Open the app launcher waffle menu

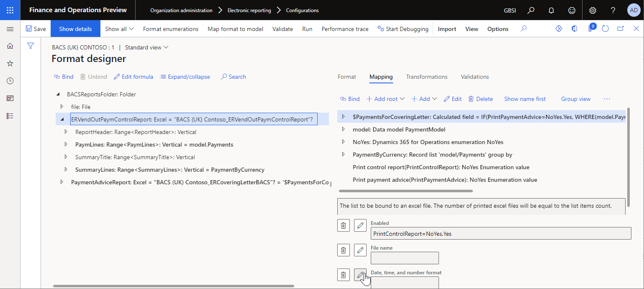[10, 10]
